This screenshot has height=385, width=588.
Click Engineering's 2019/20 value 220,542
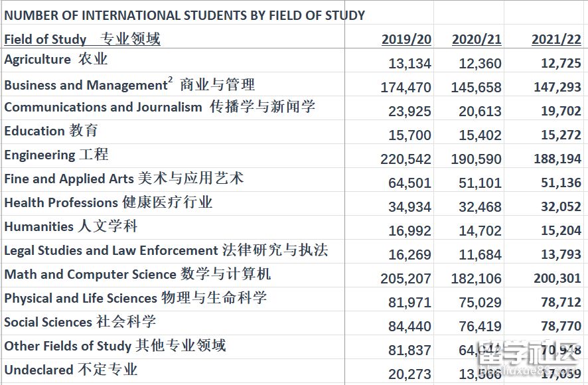405,159
